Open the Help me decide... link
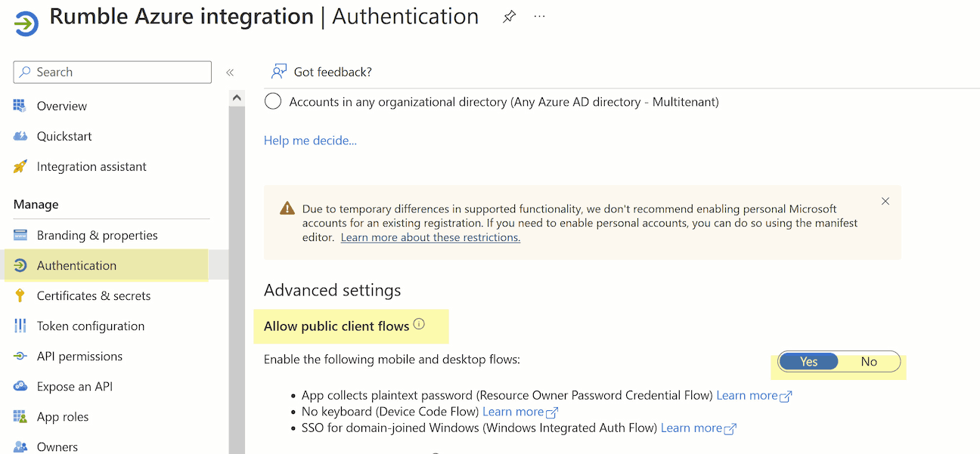The image size is (980, 454). coord(310,140)
